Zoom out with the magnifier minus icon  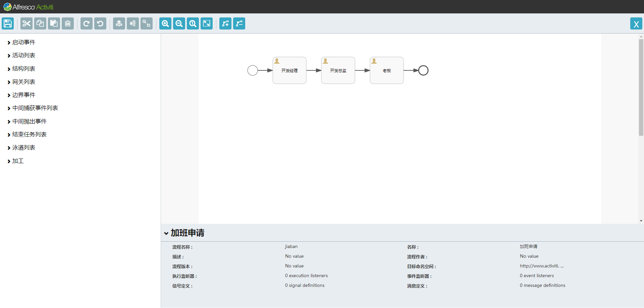179,23
